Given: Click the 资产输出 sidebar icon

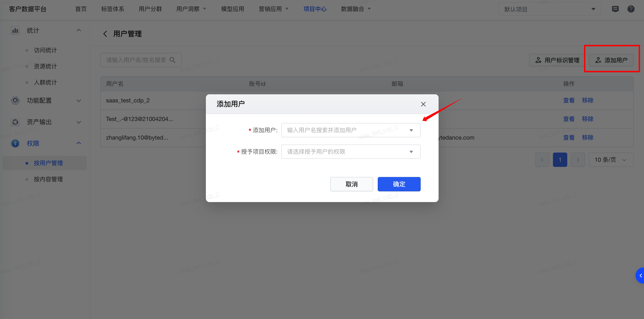Looking at the screenshot, I should [15, 122].
